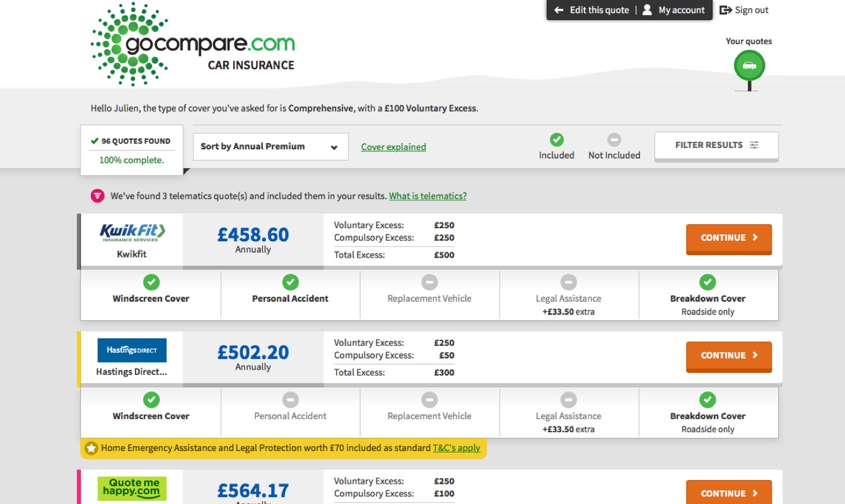Click the Quote me happy.com logo
Image resolution: width=845 pixels, height=504 pixels.
(x=132, y=489)
